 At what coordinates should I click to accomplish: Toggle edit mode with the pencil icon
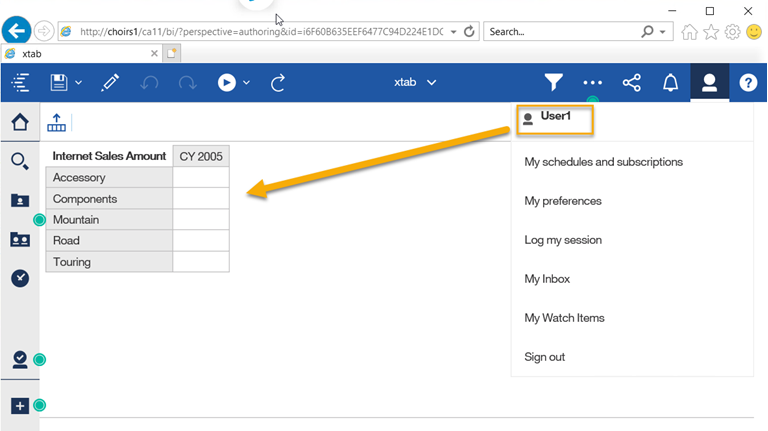pyautogui.click(x=110, y=82)
